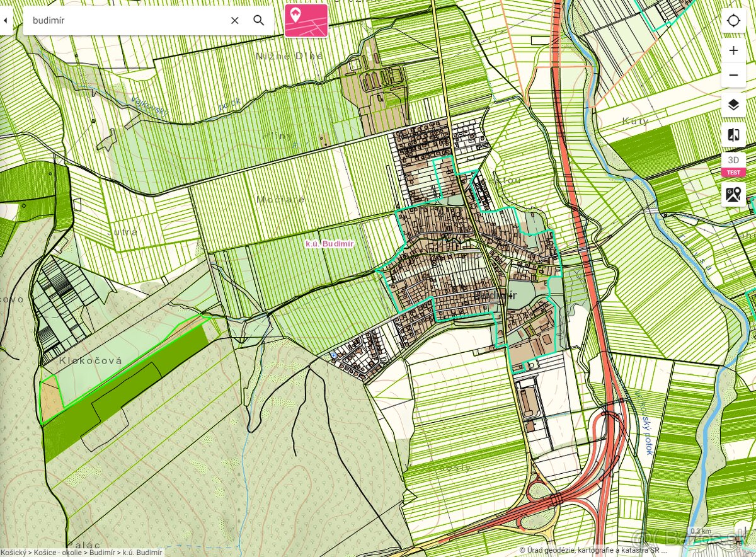Image resolution: width=756 pixels, height=557 pixels.
Task: Click the magnifier search icon
Action: coord(259,20)
